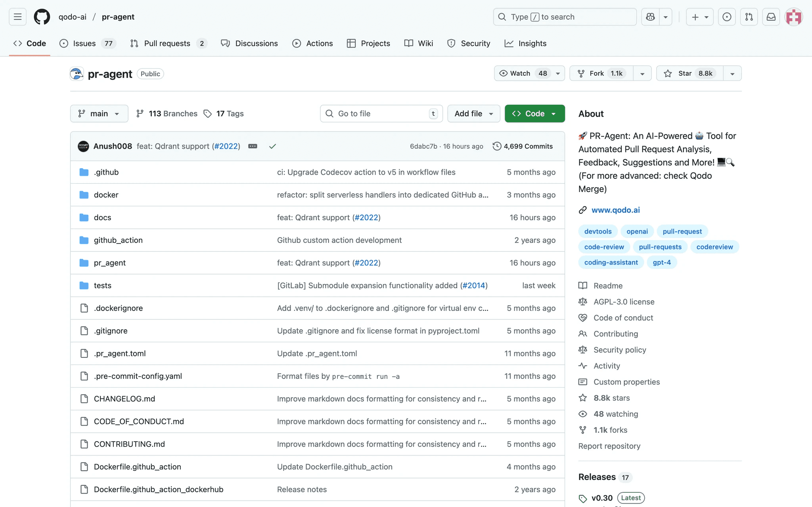View 4,699 Commits history

[x=523, y=146]
